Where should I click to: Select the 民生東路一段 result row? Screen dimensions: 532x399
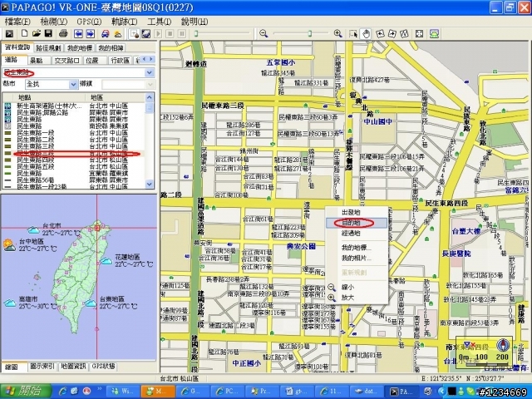click(74, 133)
